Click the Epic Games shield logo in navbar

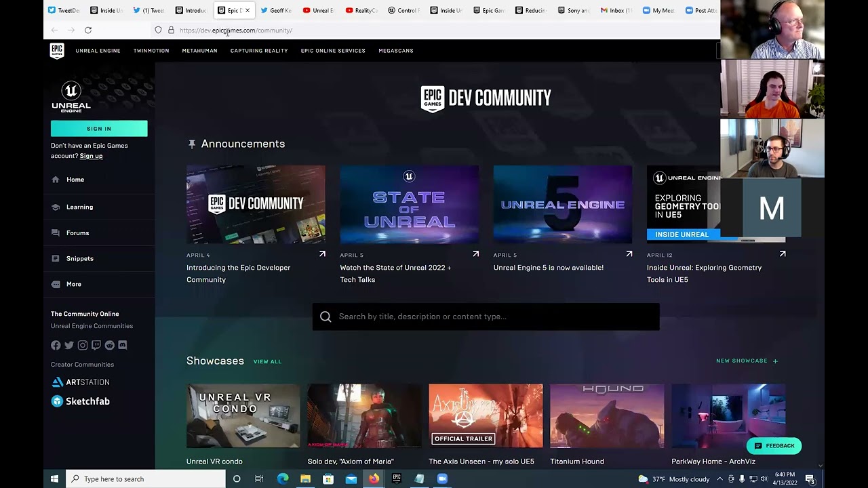[57, 51]
